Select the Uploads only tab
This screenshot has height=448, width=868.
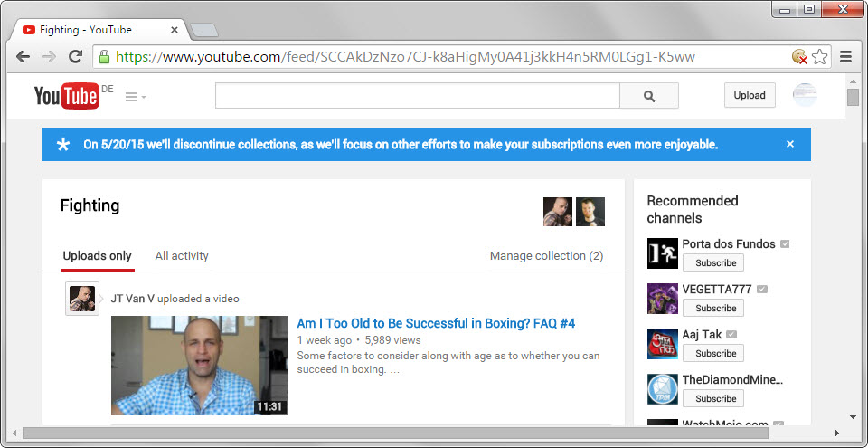(x=98, y=256)
